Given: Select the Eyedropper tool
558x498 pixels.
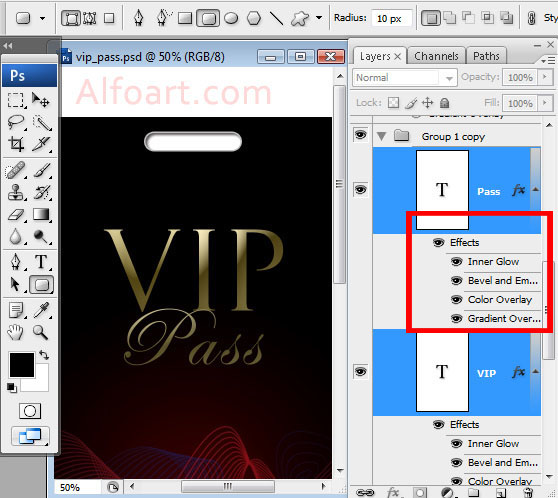Looking at the screenshot, I should tap(41, 310).
